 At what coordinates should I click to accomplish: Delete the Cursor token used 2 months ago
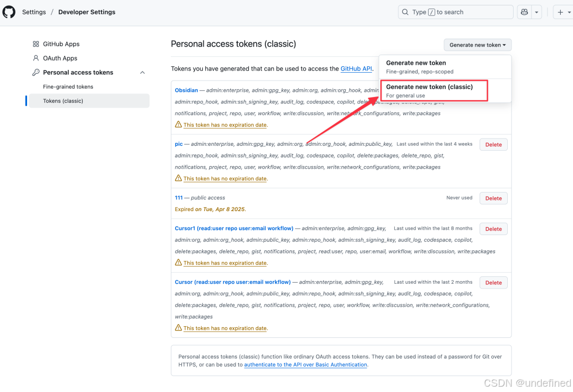(493, 283)
